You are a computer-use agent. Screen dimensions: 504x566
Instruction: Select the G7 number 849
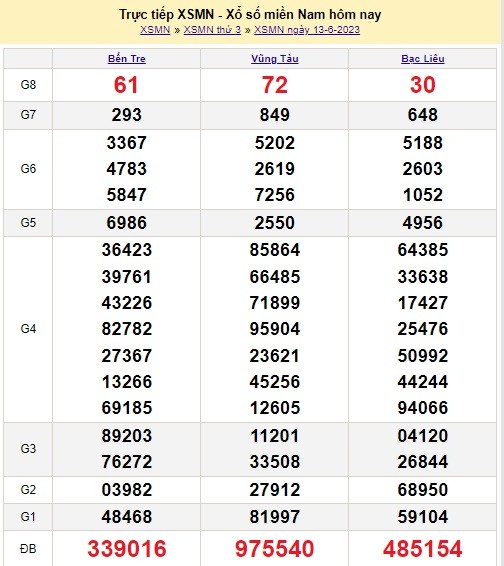[275, 115]
